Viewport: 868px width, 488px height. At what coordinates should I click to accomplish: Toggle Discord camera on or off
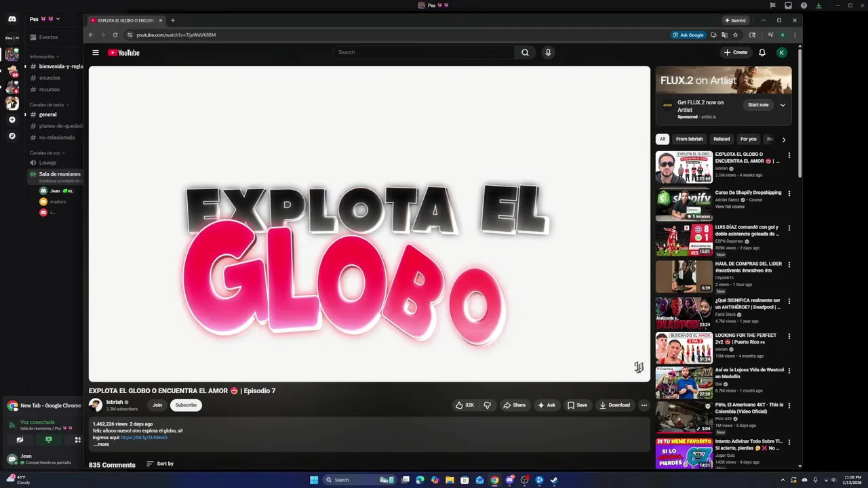[x=20, y=439]
